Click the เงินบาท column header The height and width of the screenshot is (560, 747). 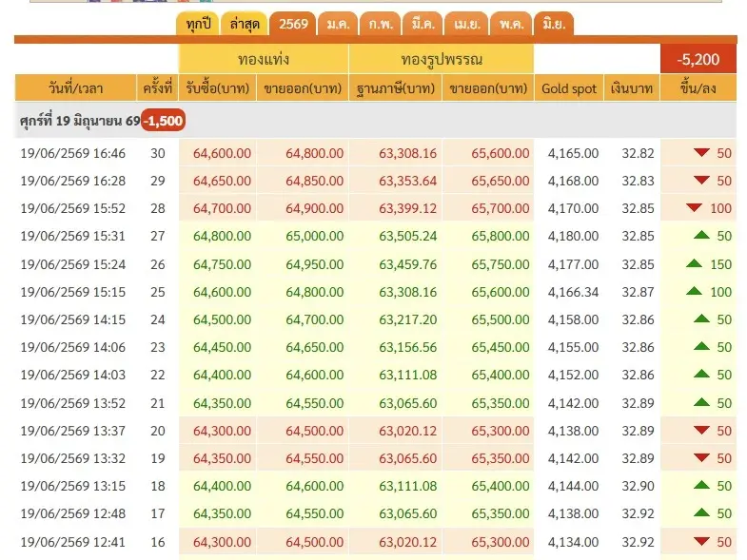(632, 88)
